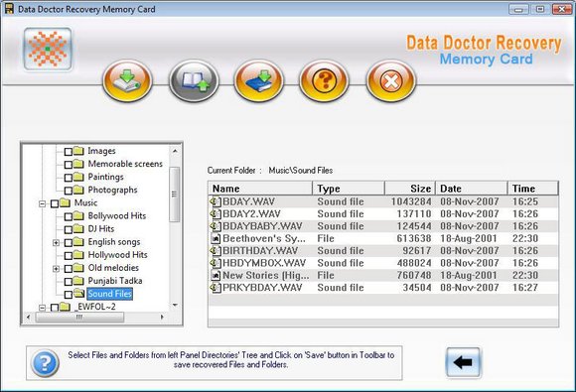The height and width of the screenshot is (392, 576).
Task: Check the Sound Files checkbox
Action: (69, 295)
